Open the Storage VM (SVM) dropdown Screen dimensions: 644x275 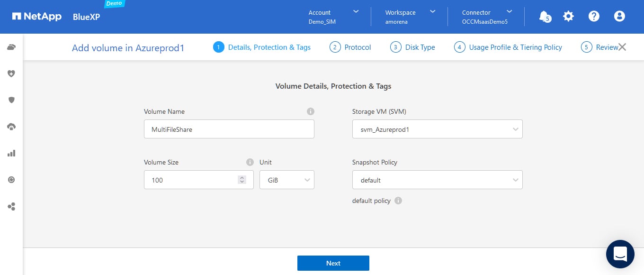click(x=437, y=129)
